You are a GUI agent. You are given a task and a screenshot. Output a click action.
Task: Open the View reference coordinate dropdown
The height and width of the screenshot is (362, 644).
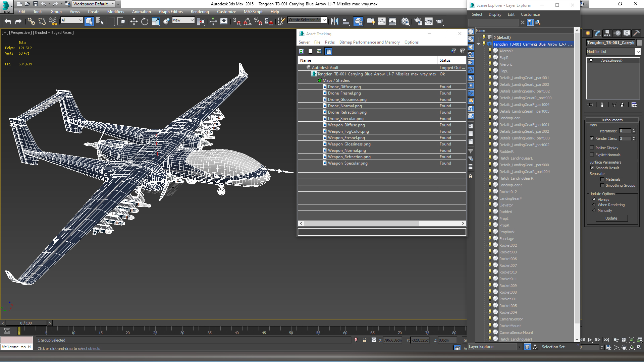[x=183, y=20]
